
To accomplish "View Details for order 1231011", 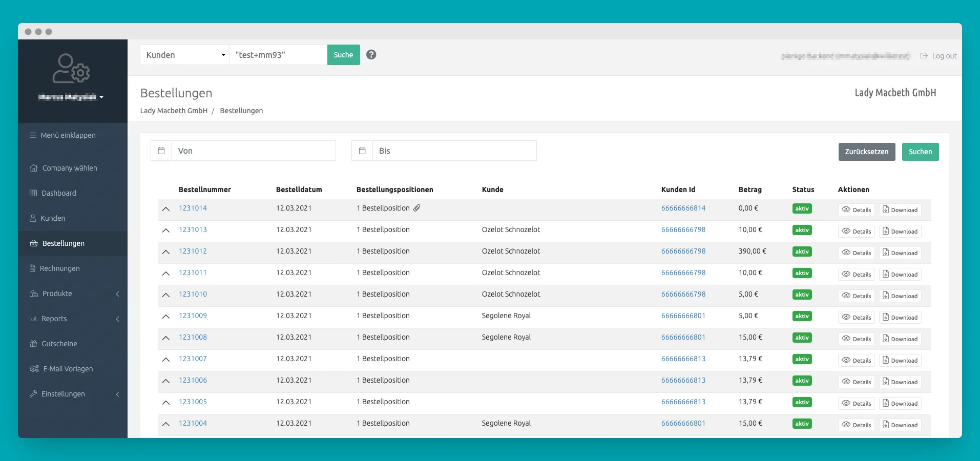I will (857, 274).
